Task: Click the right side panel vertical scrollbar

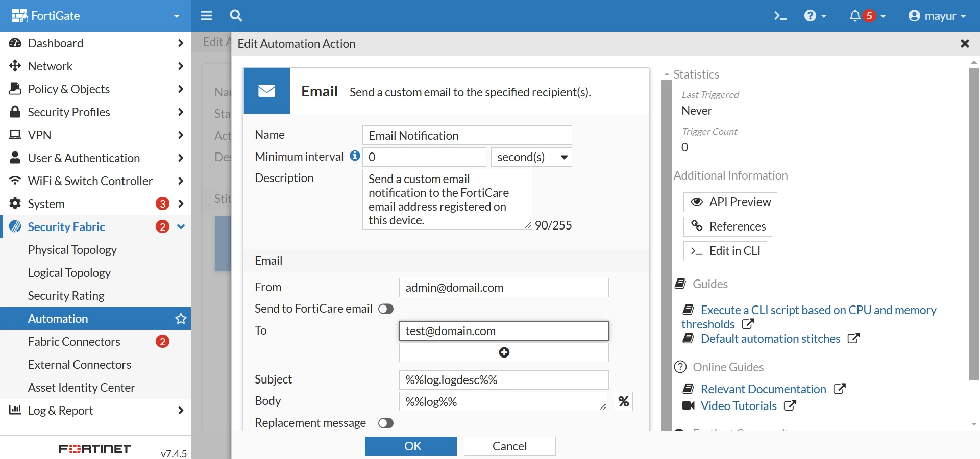Action: [974, 224]
